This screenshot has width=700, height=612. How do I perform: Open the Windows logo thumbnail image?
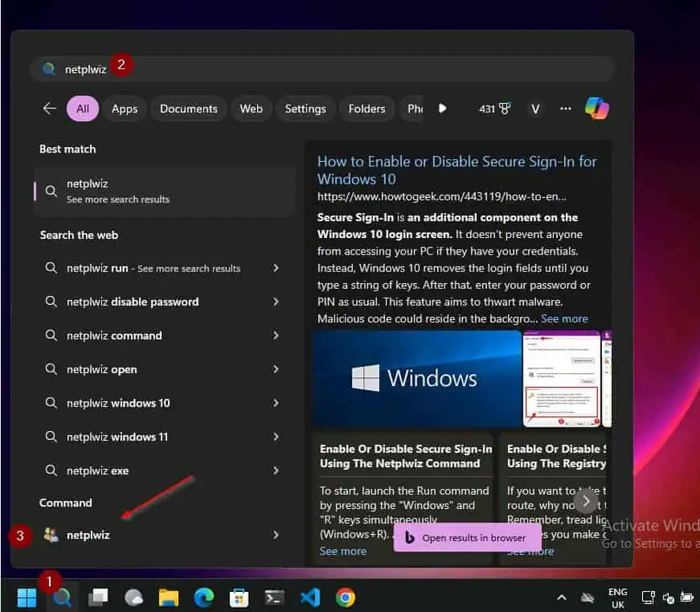(x=417, y=378)
